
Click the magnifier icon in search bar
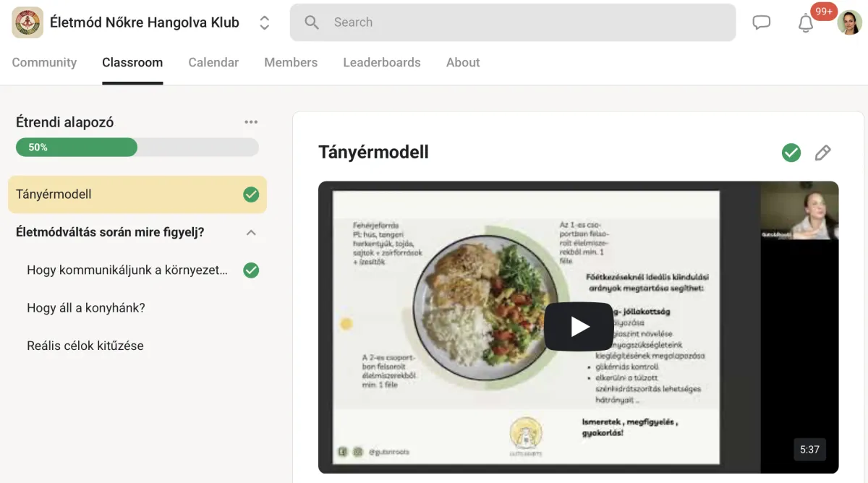click(312, 22)
